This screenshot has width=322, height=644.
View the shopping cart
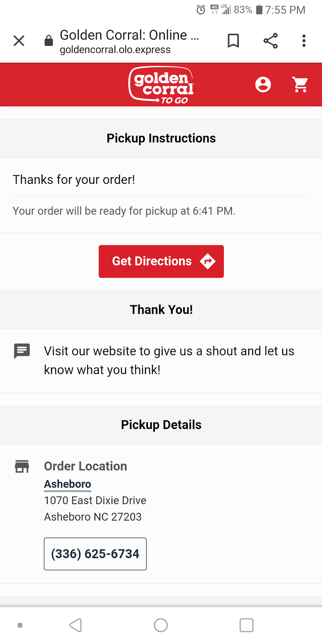point(300,85)
